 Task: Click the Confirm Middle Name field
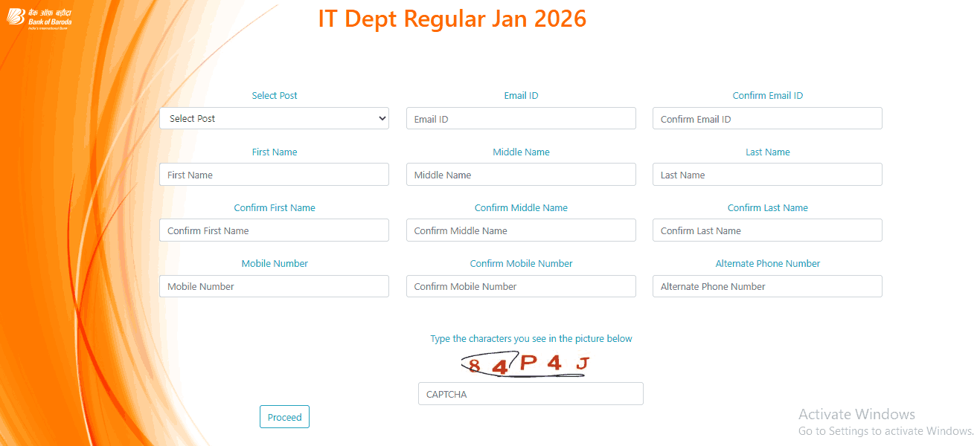520,230
